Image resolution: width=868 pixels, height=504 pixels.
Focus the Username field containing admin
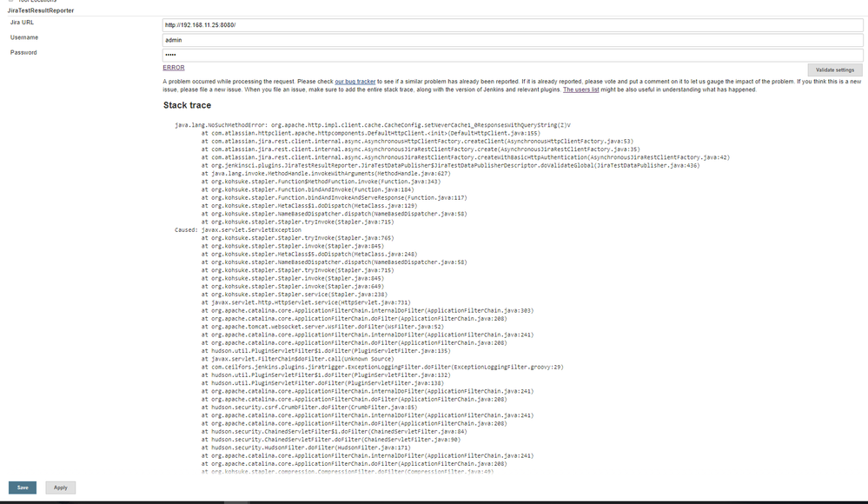pos(512,40)
